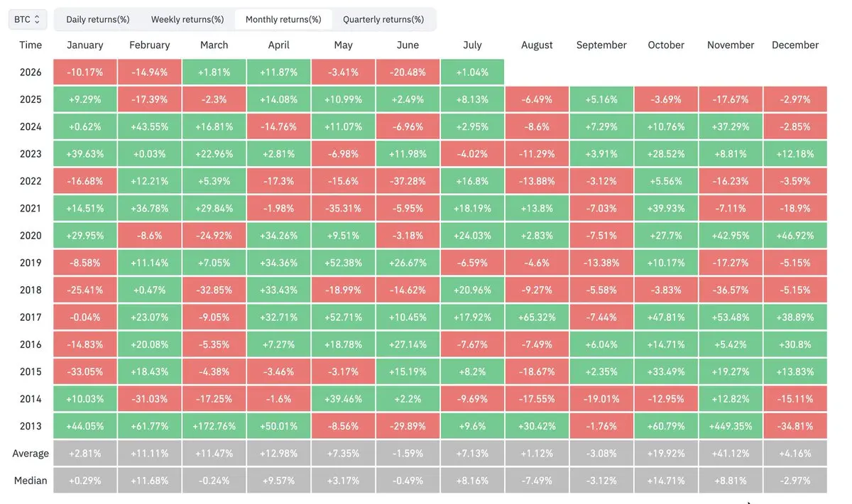Click the July column header
The height and width of the screenshot is (504, 852).
(x=472, y=45)
